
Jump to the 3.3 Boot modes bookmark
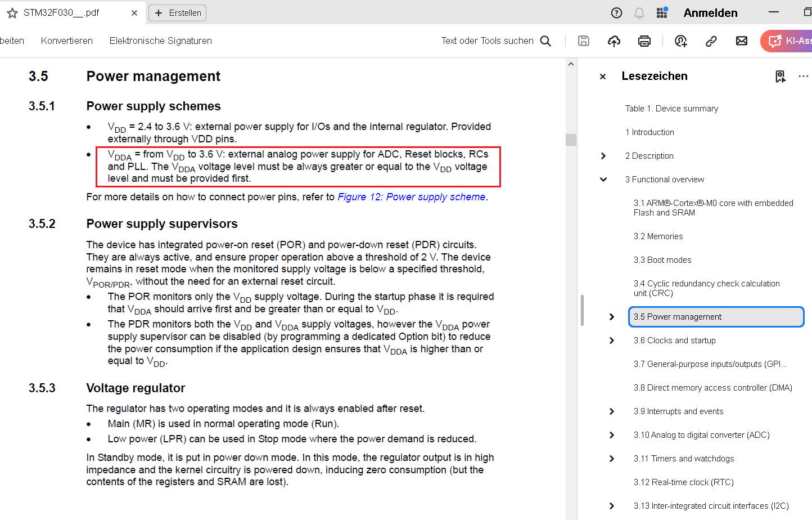(662, 260)
